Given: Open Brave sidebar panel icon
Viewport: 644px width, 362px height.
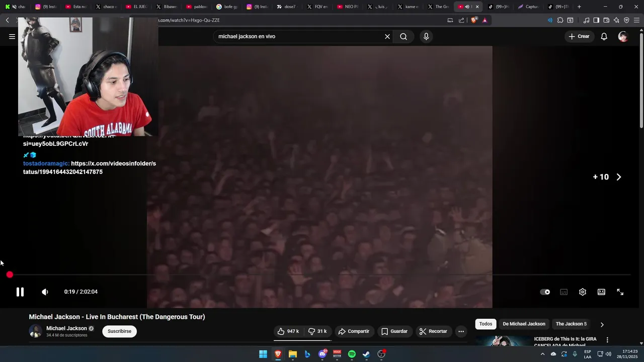Looking at the screenshot, I should 596,20.
